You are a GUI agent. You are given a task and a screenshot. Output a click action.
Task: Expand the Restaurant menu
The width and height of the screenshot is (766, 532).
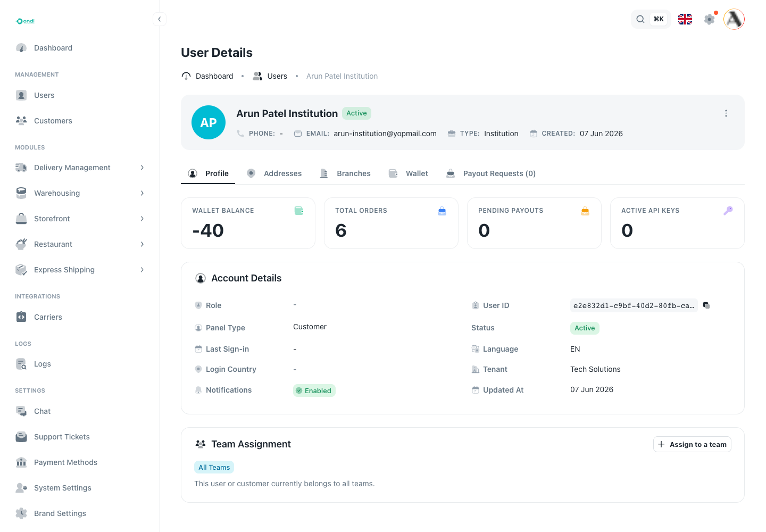[x=80, y=244]
